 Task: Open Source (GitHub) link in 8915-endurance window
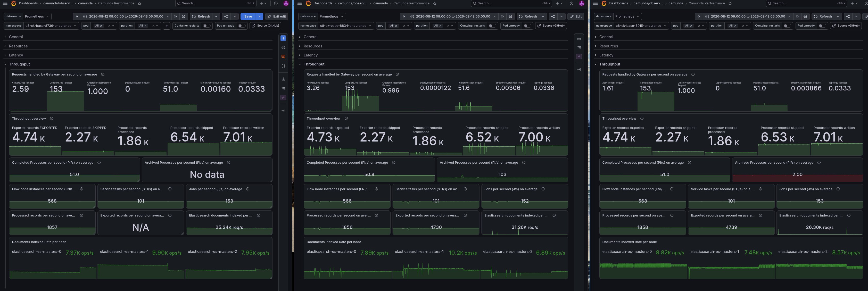[846, 26]
